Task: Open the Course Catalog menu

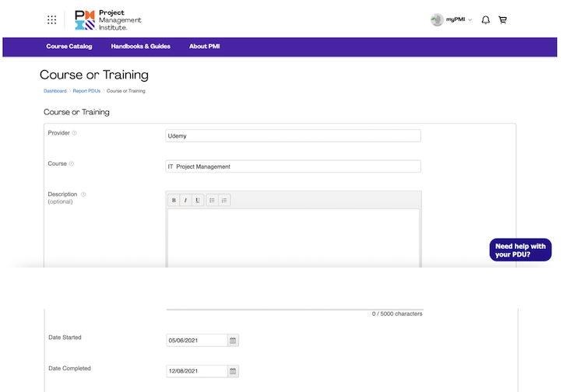Action: click(69, 47)
